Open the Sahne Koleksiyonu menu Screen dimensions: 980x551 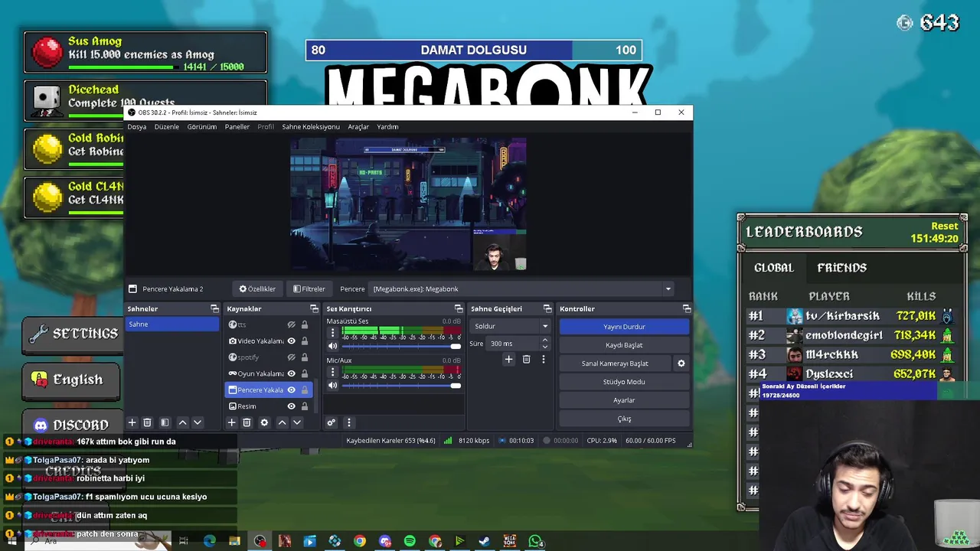pos(311,126)
